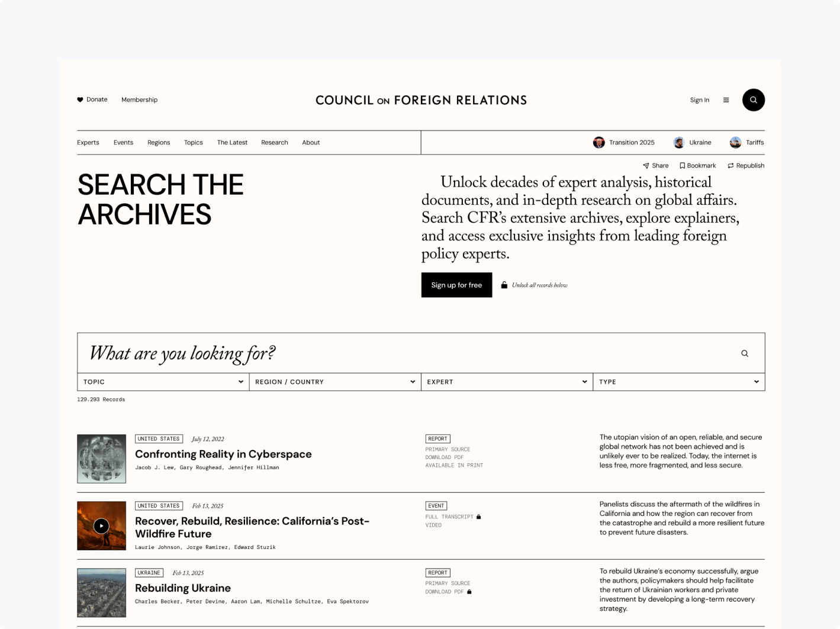Play the California wildfire video thumbnail
This screenshot has height=629, width=840.
pyautogui.click(x=101, y=526)
